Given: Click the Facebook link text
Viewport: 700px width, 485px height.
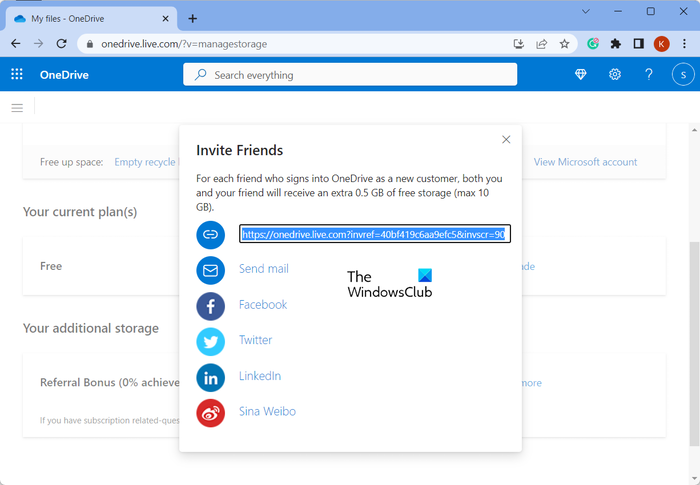Looking at the screenshot, I should 263,305.
